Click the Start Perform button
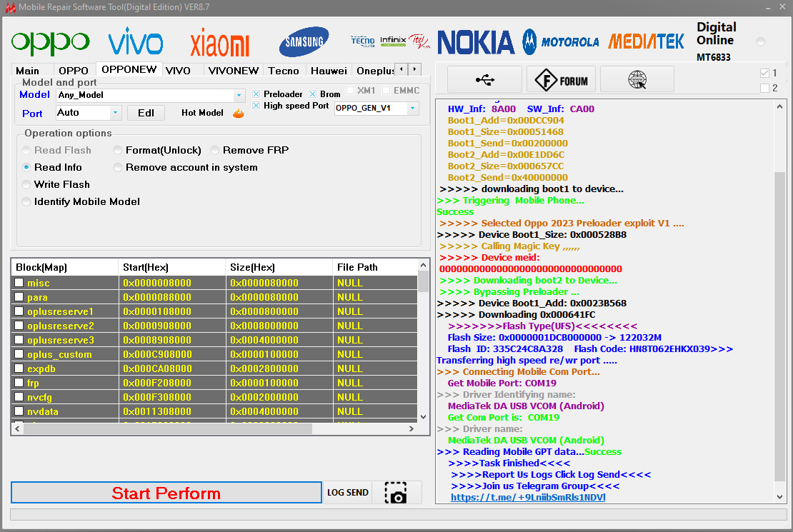Viewport: 793px width, 532px height. tap(166, 493)
